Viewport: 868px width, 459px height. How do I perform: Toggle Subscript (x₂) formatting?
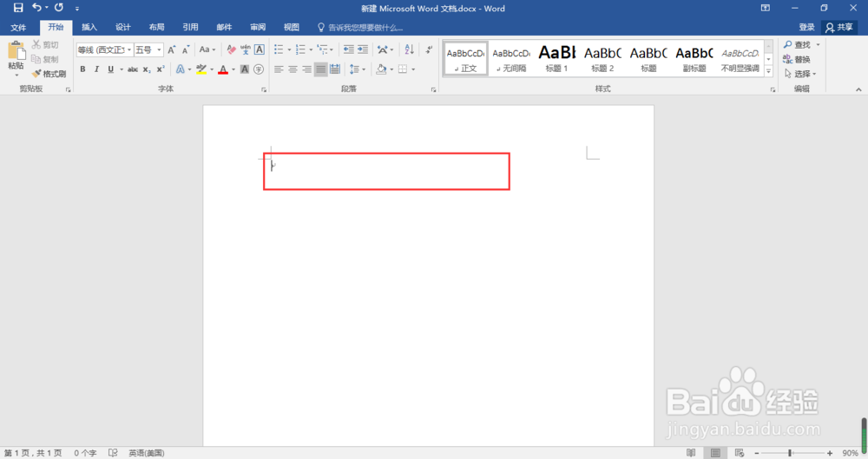tap(146, 69)
